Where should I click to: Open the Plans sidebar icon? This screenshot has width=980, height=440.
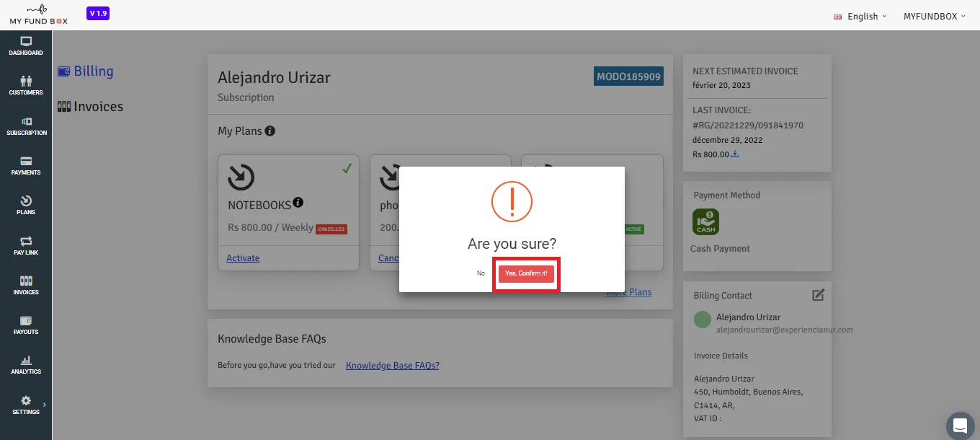(x=26, y=201)
